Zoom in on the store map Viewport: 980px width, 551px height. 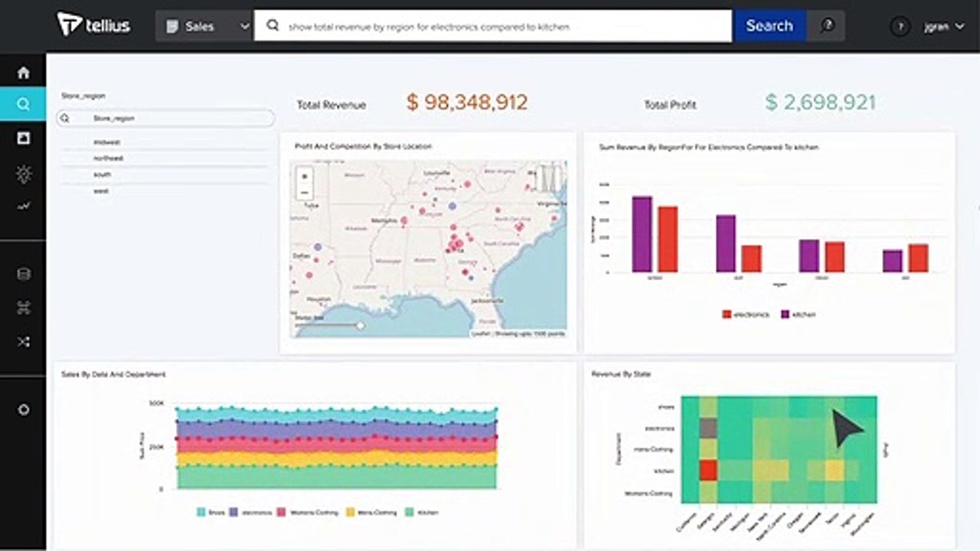[305, 176]
